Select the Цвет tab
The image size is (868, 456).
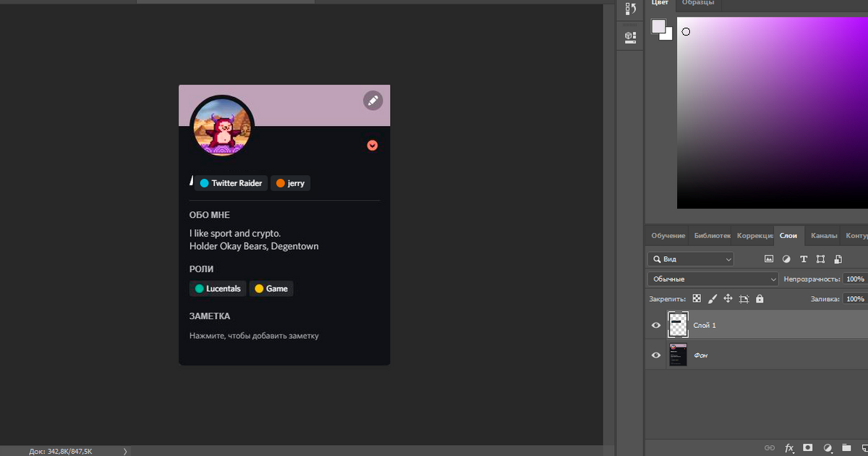[x=660, y=3]
